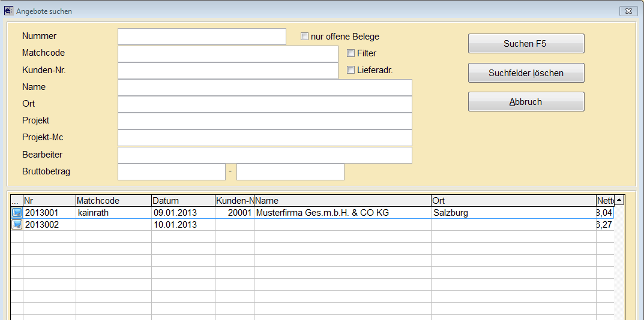Click the Nummer input field
This screenshot has height=320, width=644.
pos(202,37)
